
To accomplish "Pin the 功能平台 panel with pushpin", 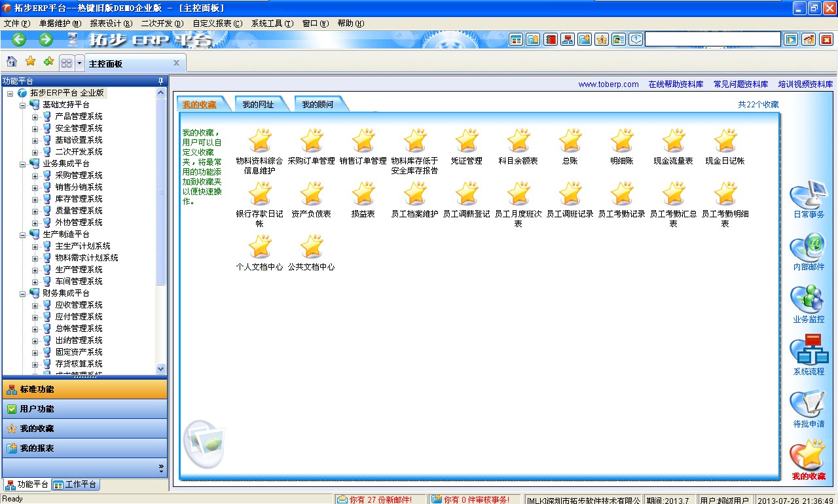I will [x=161, y=81].
